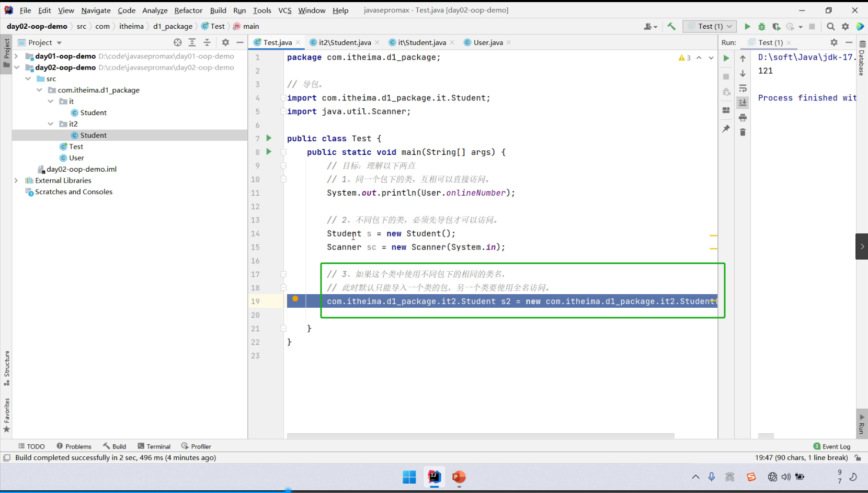Open IDE settings gear in top toolbar
Viewport: 868px width, 493px height.
pos(846,26)
